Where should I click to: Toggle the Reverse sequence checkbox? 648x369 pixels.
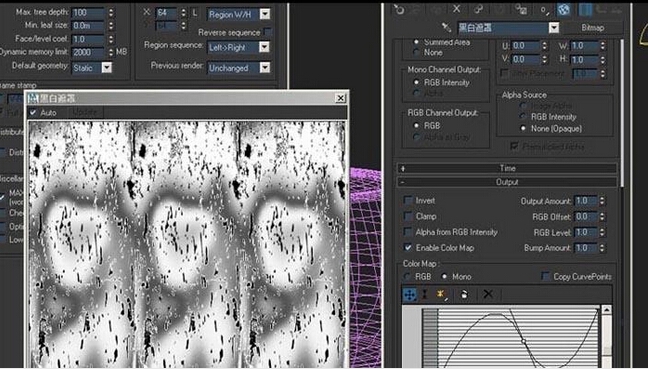tap(268, 32)
